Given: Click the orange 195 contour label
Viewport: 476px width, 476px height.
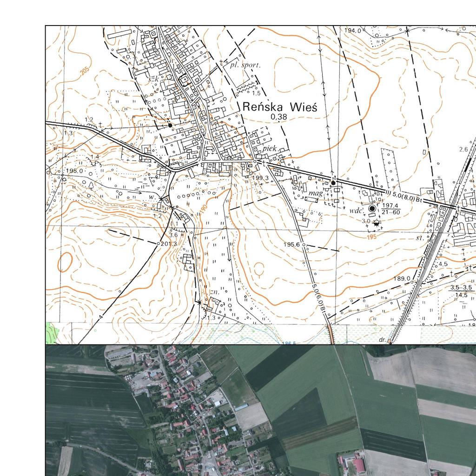Looking at the screenshot, I should 372,237.
